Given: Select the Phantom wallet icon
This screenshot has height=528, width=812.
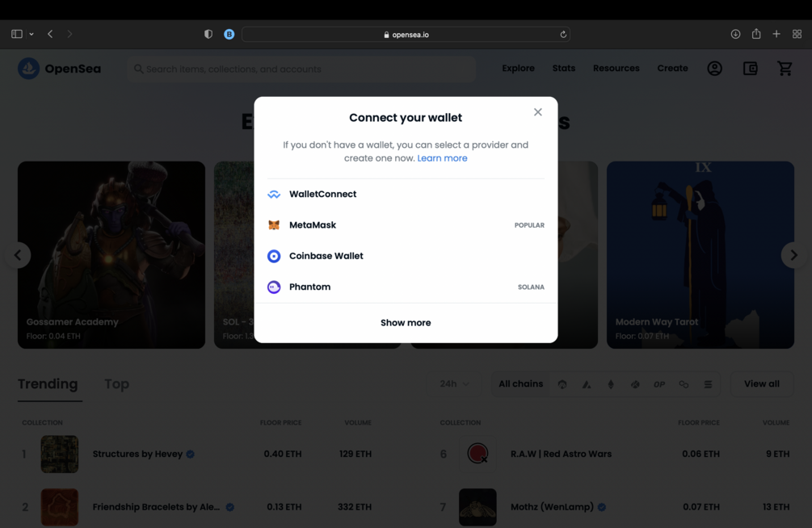Looking at the screenshot, I should coord(274,287).
